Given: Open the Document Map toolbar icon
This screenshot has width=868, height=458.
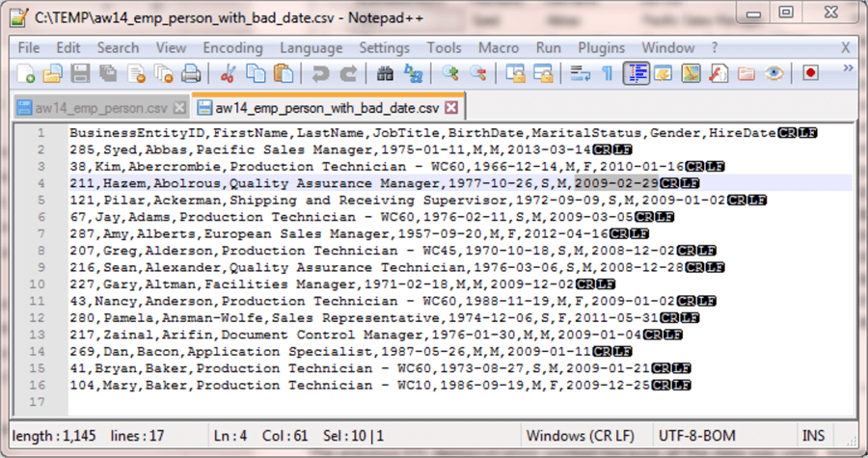Looking at the screenshot, I should pos(691,73).
